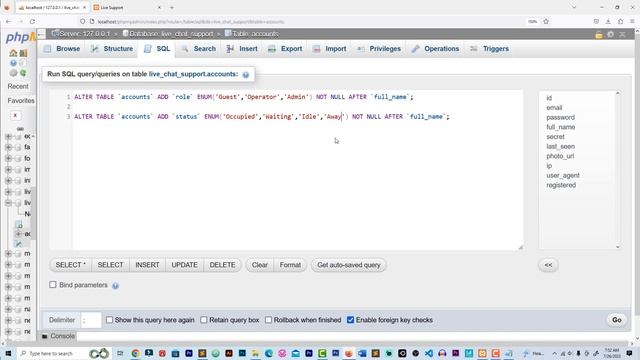Open the Export tab
The width and height of the screenshot is (640, 360).
pos(285,49)
